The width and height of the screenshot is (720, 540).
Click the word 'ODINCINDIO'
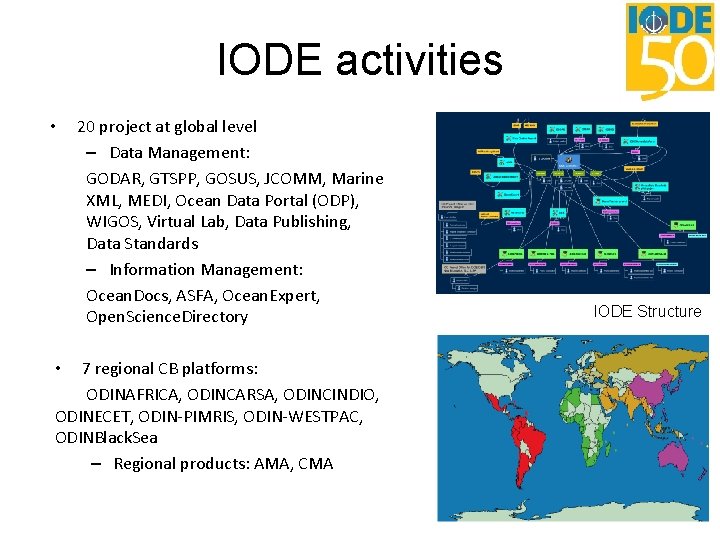click(329, 395)
